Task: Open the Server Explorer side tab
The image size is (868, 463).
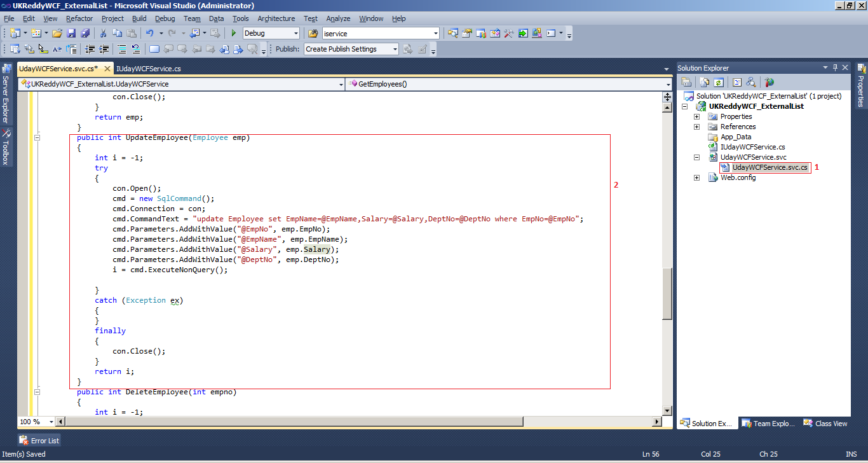Action: 6,94
